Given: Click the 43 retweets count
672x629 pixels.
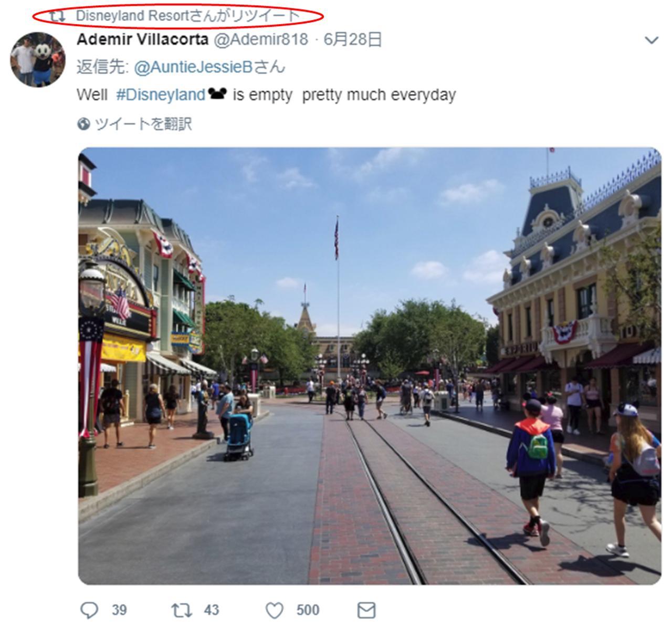Looking at the screenshot, I should tap(212, 610).
